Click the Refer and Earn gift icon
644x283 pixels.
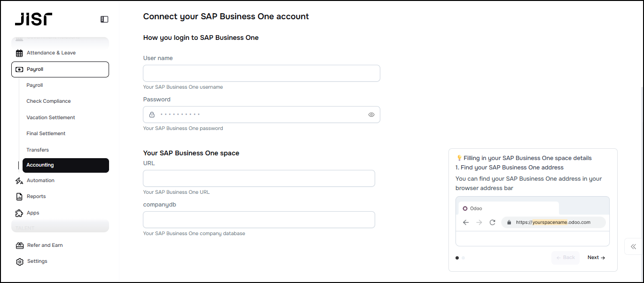(19, 245)
